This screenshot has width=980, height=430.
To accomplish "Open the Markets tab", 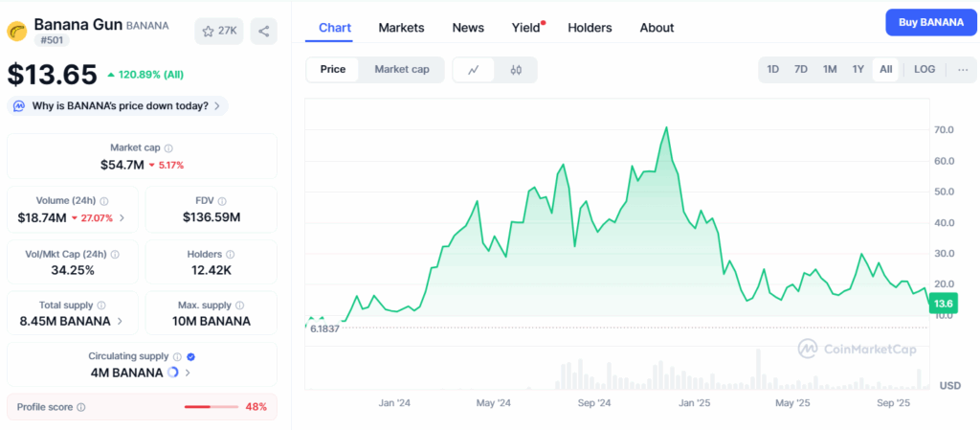I will click(x=401, y=28).
